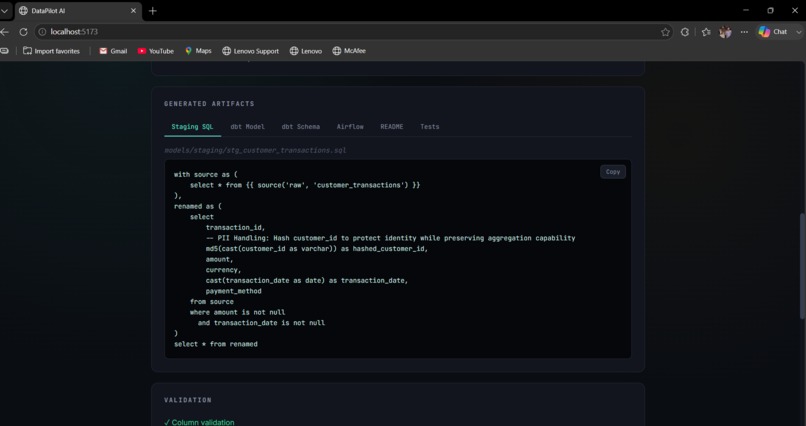Image resolution: width=806 pixels, height=426 pixels.
Task: Open the Gmail bookmark
Action: (113, 51)
